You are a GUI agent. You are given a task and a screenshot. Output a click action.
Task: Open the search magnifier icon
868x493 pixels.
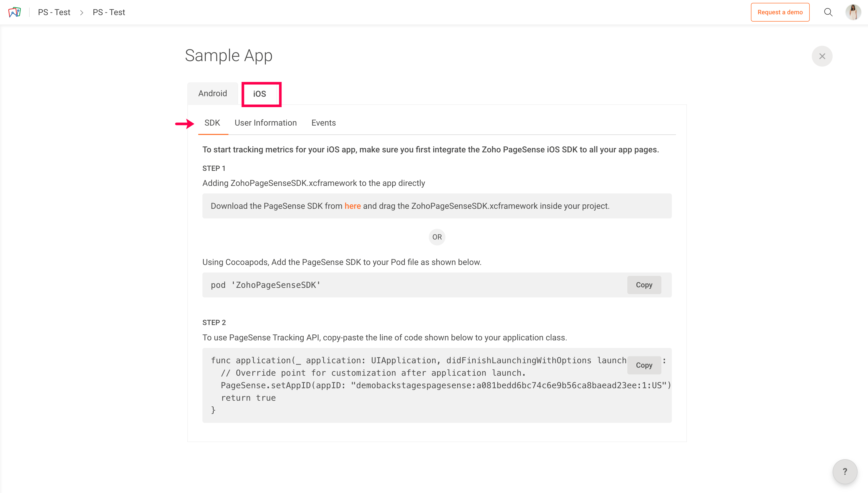point(828,12)
